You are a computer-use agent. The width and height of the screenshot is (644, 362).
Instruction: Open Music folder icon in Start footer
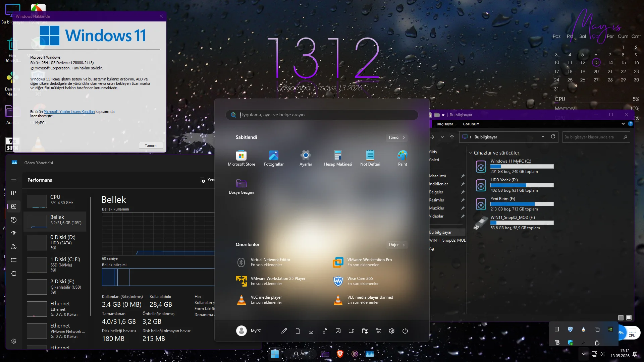click(325, 331)
